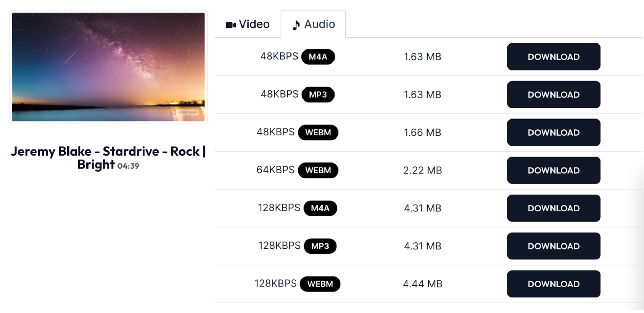644x313 pixels.
Task: Download the 48KBPS M4A audio file
Action: (x=553, y=57)
